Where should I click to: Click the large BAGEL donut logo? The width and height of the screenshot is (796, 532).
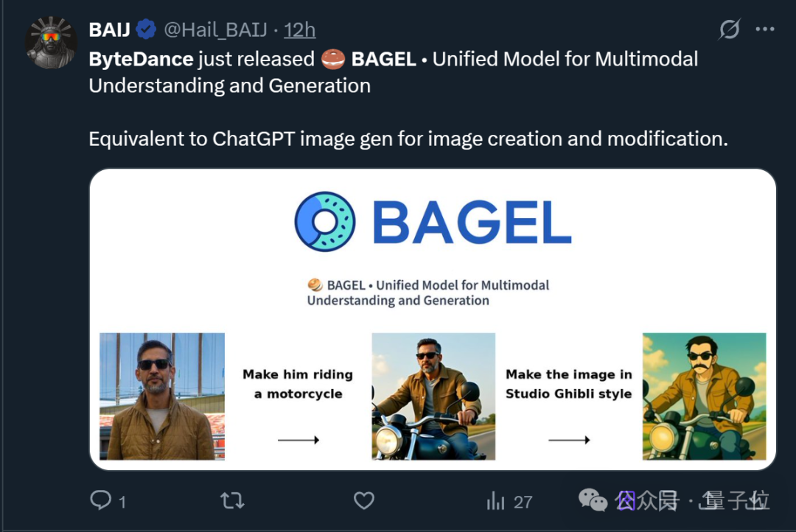tap(325, 221)
